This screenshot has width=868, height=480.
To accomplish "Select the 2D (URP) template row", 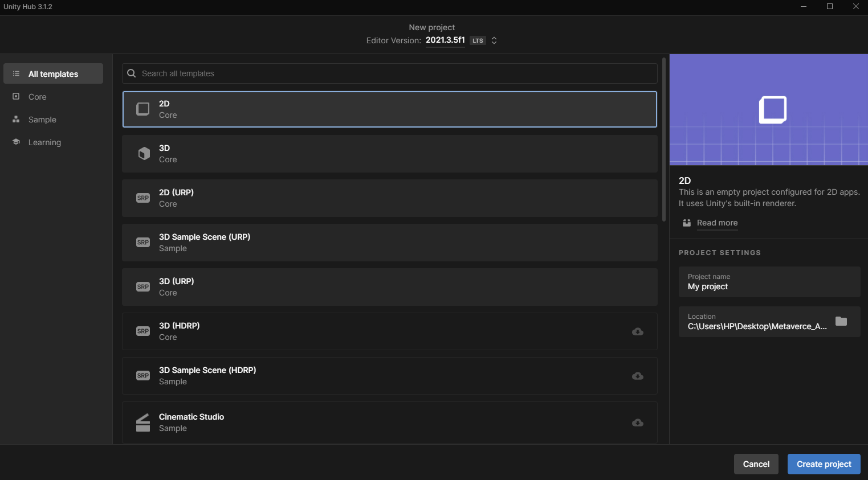I will coord(390,198).
